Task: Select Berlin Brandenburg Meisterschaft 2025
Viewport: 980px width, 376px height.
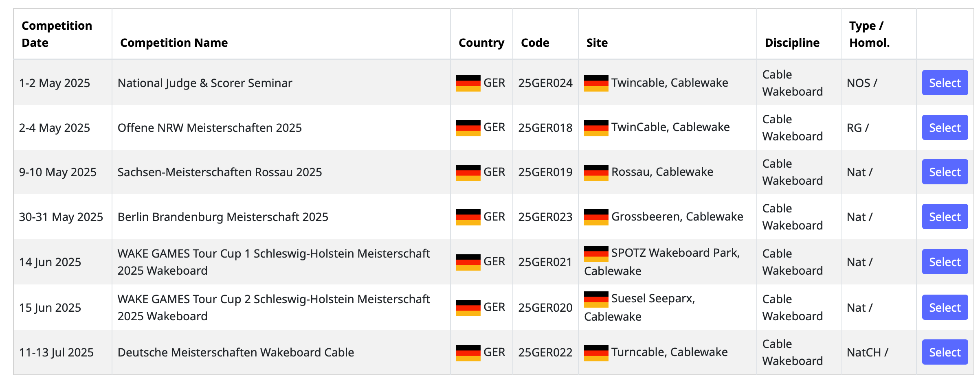Action: 945,216
